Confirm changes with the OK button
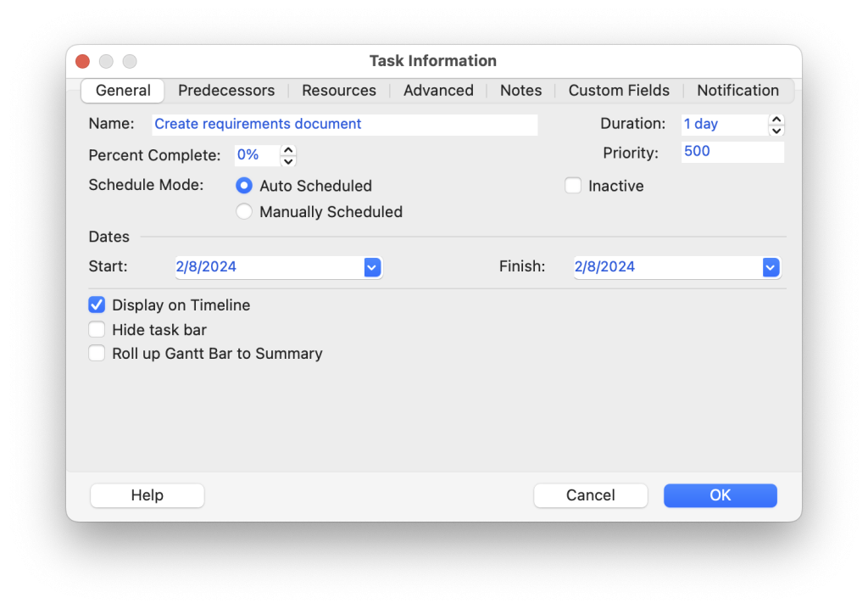Screen dimensions: 868x609 (720, 495)
